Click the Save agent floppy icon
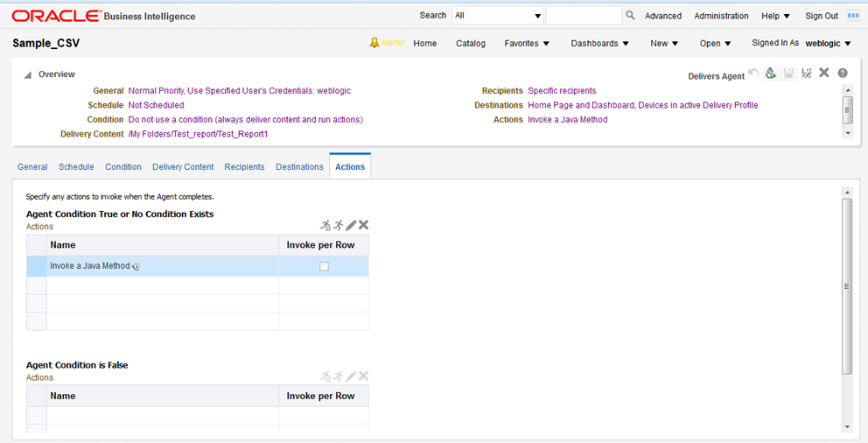 click(789, 73)
